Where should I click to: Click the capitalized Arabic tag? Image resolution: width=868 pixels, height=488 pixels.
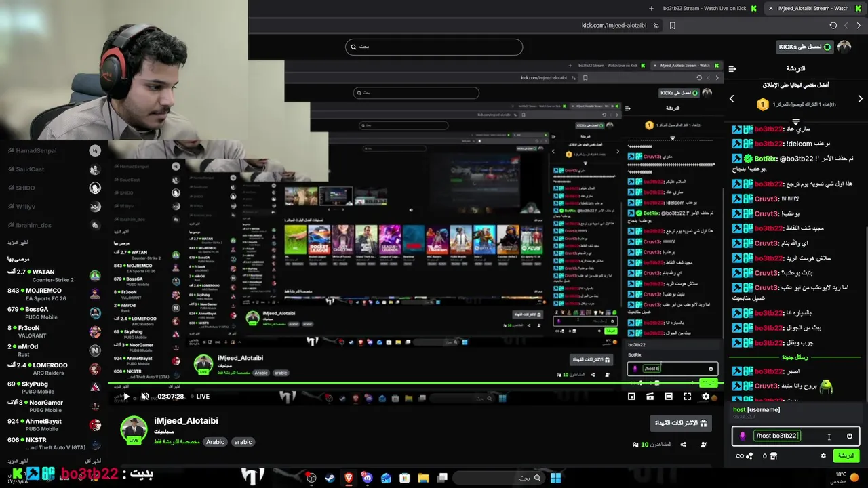pos(215,442)
